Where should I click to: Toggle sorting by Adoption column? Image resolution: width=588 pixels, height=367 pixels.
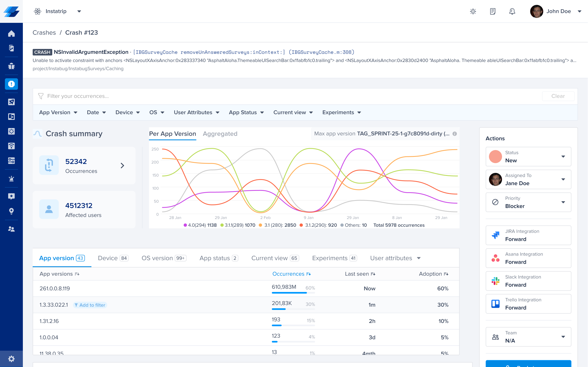coord(433,274)
